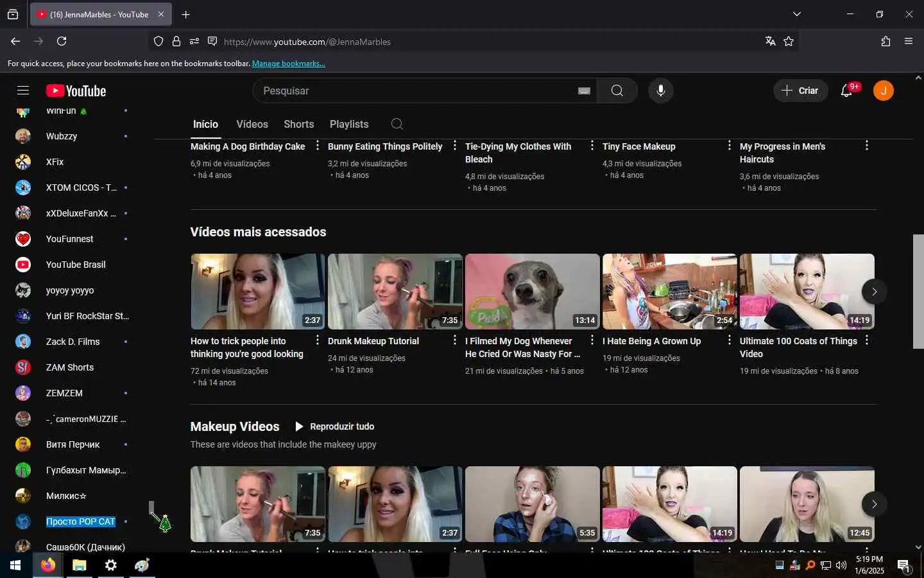Open options for I Filmed My Dog video
Viewport: 924px width, 578px height.
click(x=592, y=340)
